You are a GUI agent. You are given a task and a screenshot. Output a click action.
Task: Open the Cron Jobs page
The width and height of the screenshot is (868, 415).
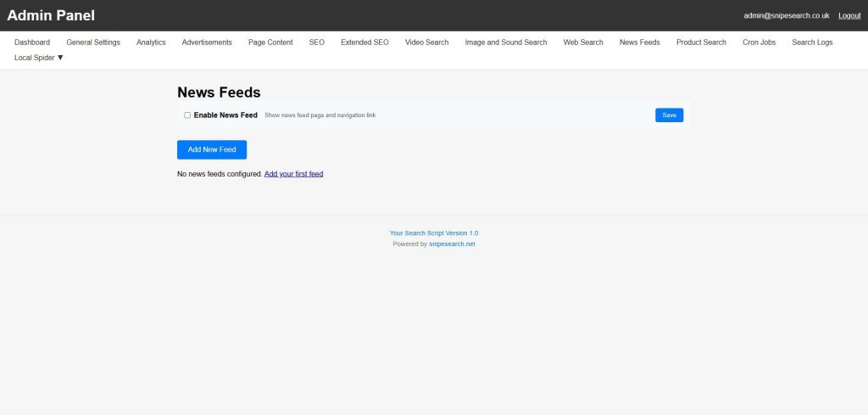[759, 42]
